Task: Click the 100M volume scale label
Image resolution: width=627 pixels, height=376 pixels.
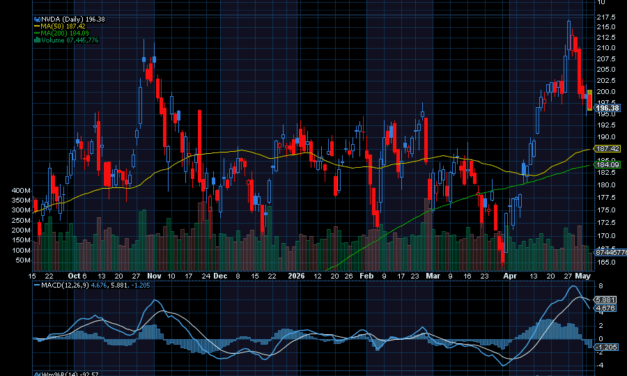Action: click(21, 250)
